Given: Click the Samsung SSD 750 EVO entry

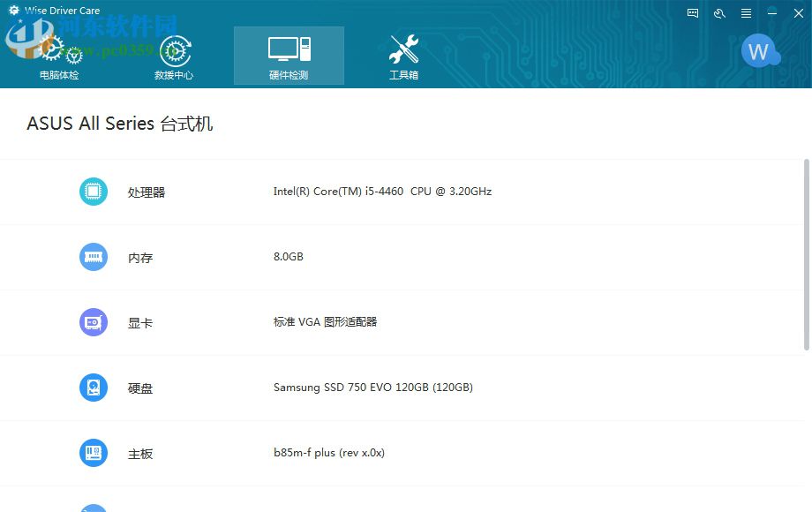Looking at the screenshot, I should pyautogui.click(x=372, y=387).
